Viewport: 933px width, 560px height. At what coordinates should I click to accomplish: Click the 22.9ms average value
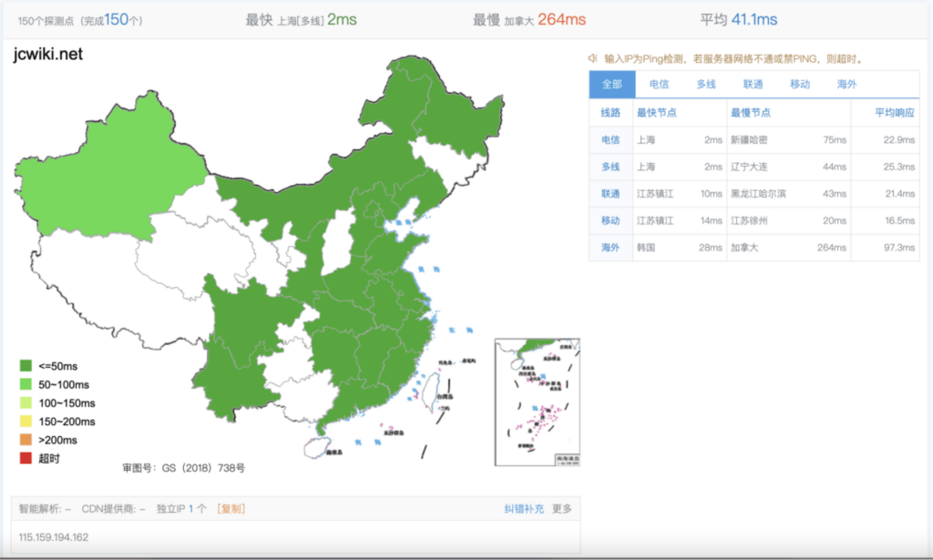point(899,139)
